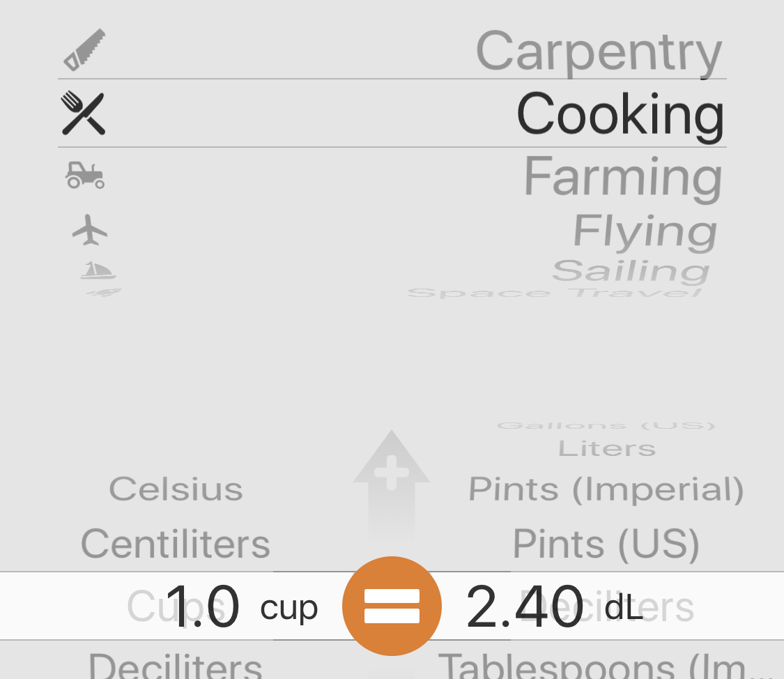Select the Sailing boat icon

pyautogui.click(x=98, y=270)
